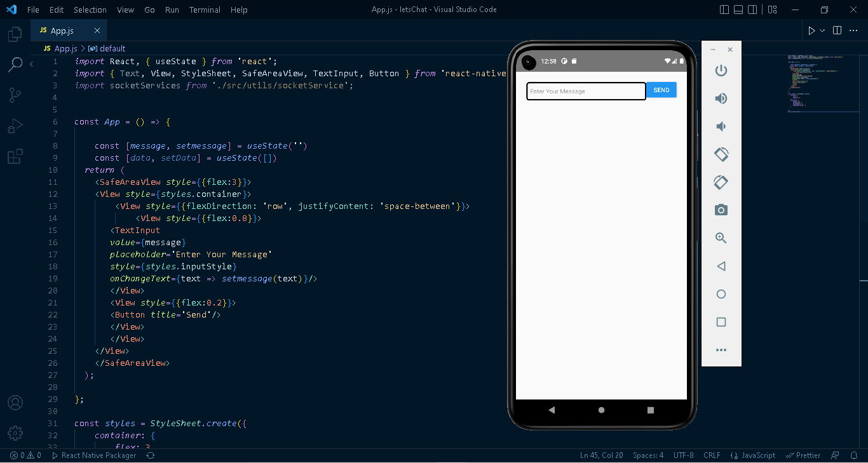Click the emulator power button

click(721, 70)
